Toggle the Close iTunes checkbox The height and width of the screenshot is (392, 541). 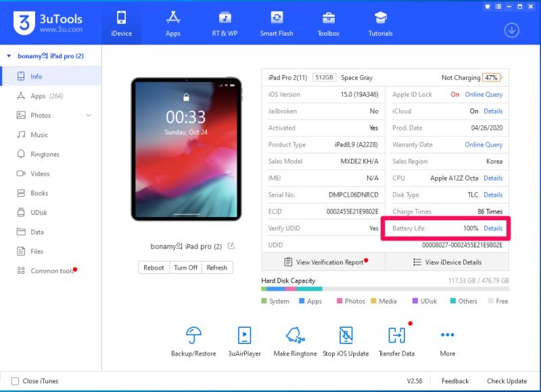(x=15, y=381)
